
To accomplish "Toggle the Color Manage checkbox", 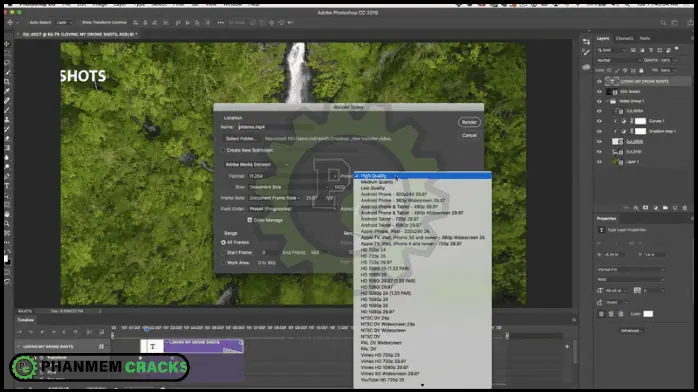I will [x=250, y=220].
